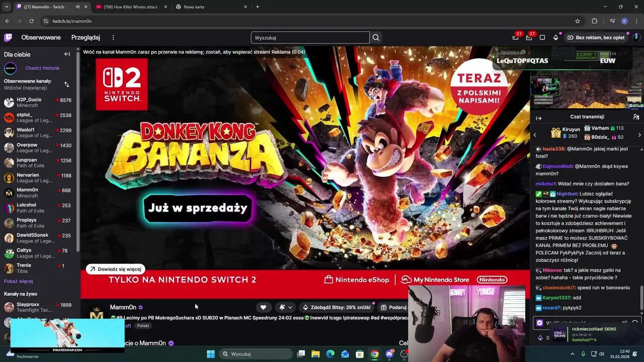Open Windows Start menu
The height and width of the screenshot is (362, 644).
[x=211, y=354]
